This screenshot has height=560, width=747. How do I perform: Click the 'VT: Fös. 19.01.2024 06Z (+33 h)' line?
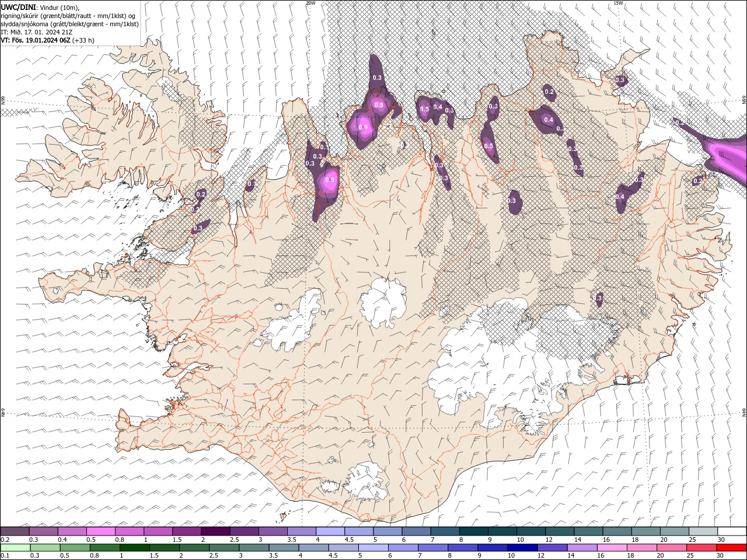coord(47,40)
